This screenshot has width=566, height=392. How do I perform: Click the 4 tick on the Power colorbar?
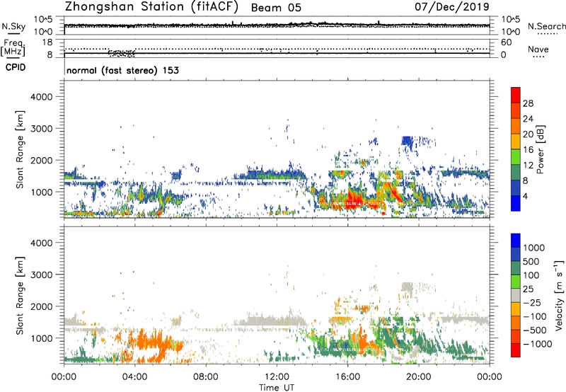pyautogui.click(x=526, y=196)
